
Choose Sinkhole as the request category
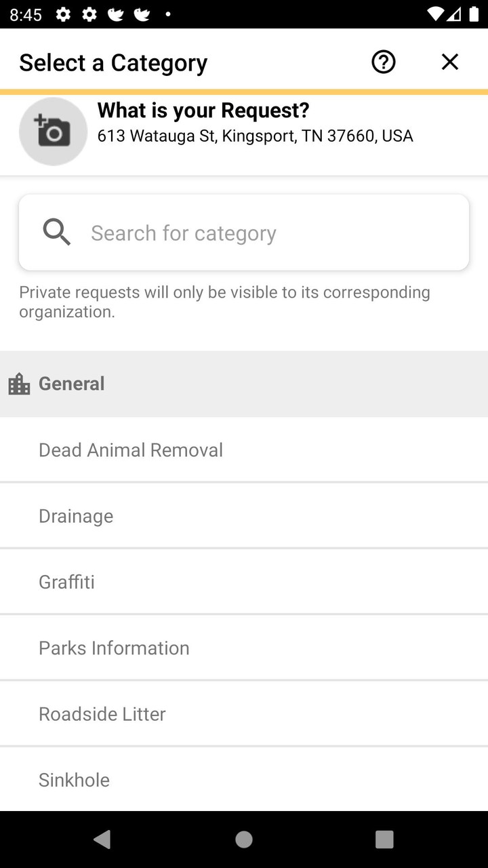[x=74, y=779]
